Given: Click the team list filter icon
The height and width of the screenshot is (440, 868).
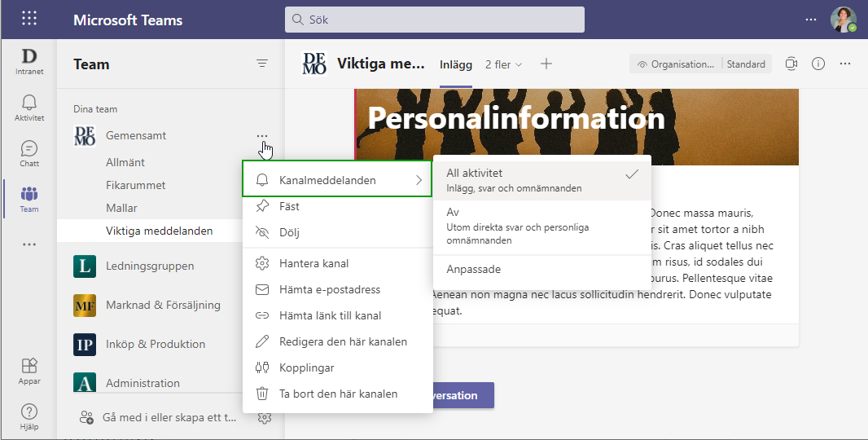Looking at the screenshot, I should 262,64.
